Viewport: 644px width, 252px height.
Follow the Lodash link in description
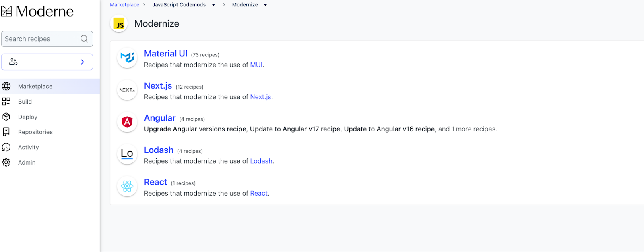(x=261, y=161)
